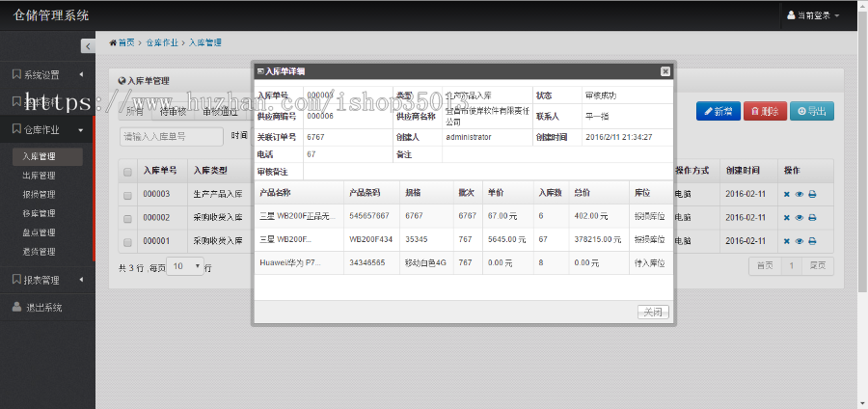
Task: Click the 待入库位 location cell
Action: tap(650, 263)
